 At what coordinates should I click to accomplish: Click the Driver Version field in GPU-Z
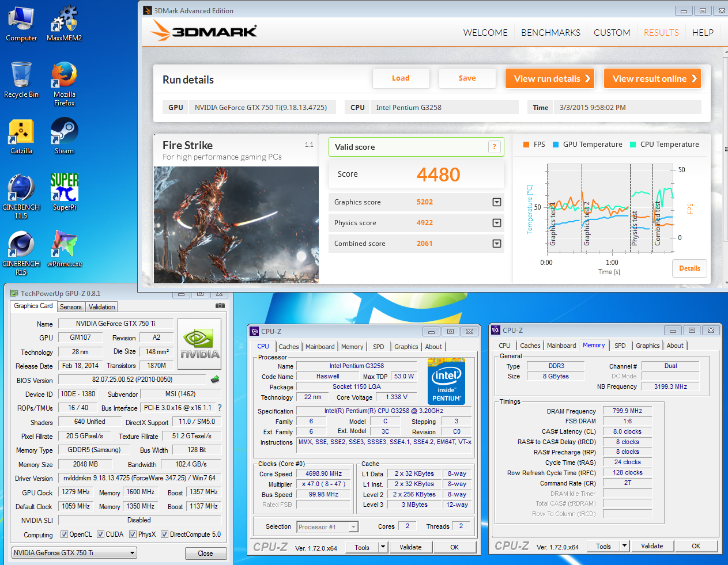point(140,478)
